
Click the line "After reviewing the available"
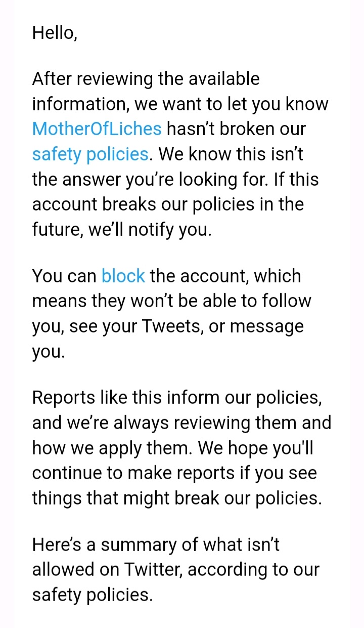point(146,79)
